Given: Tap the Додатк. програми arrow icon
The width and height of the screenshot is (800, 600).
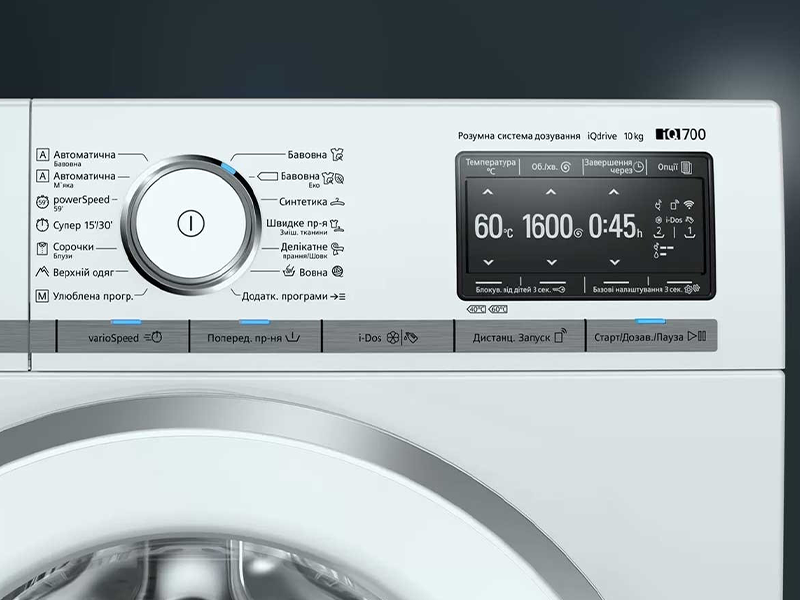Looking at the screenshot, I should coord(337,296).
